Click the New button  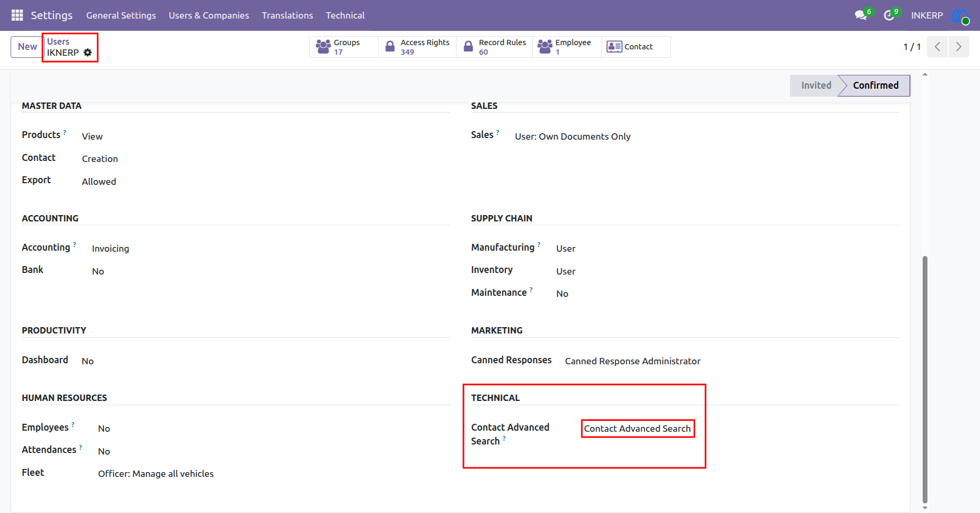pyautogui.click(x=27, y=47)
